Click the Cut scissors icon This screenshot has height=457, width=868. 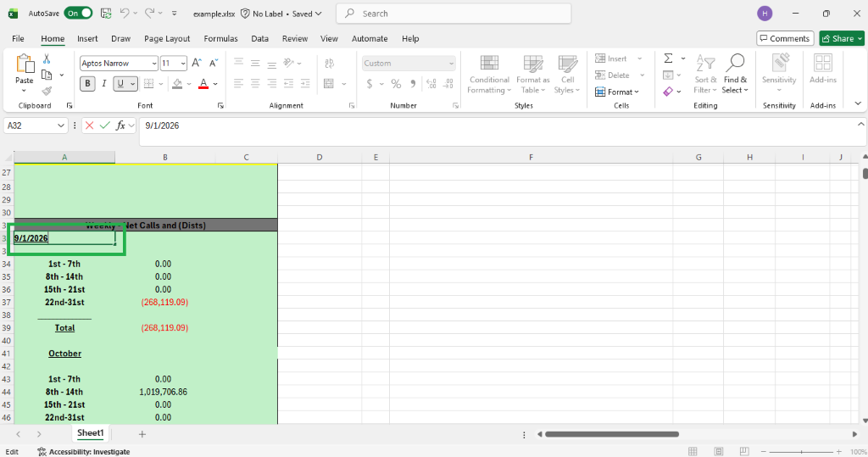click(47, 59)
